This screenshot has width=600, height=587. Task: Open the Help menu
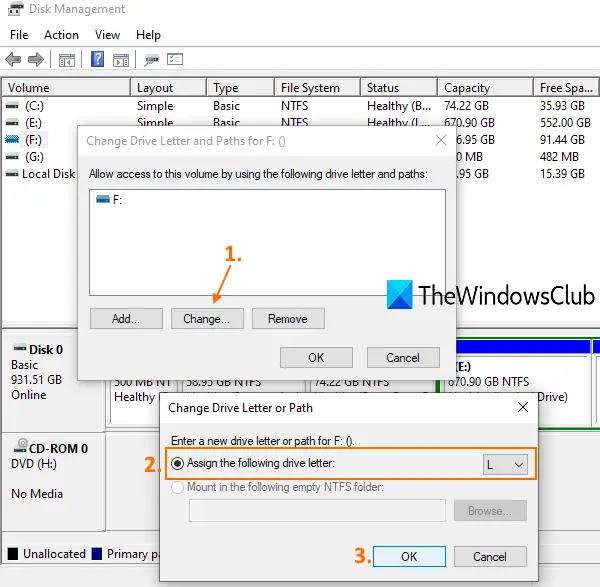pos(148,35)
